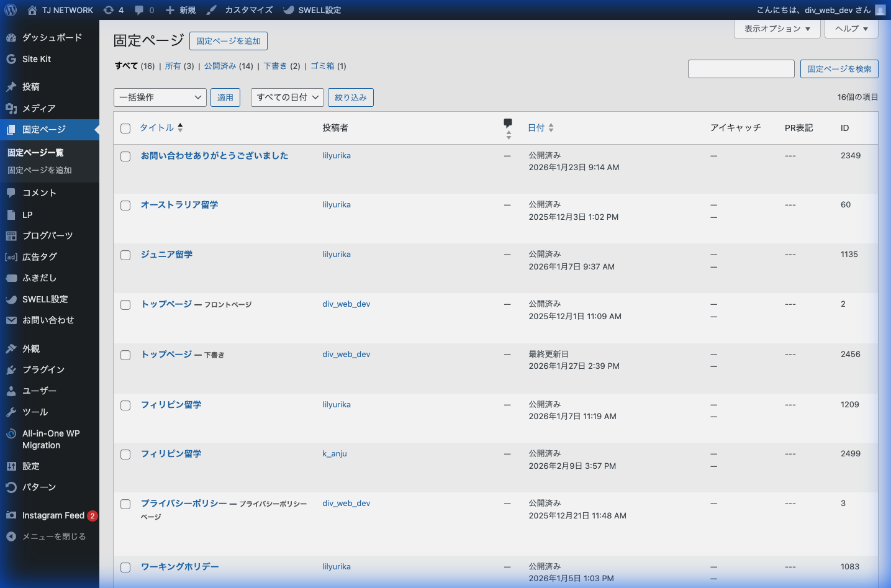Select the ジュニア留学 row checkbox
Image resolution: width=891 pixels, height=588 pixels.
pyautogui.click(x=125, y=255)
